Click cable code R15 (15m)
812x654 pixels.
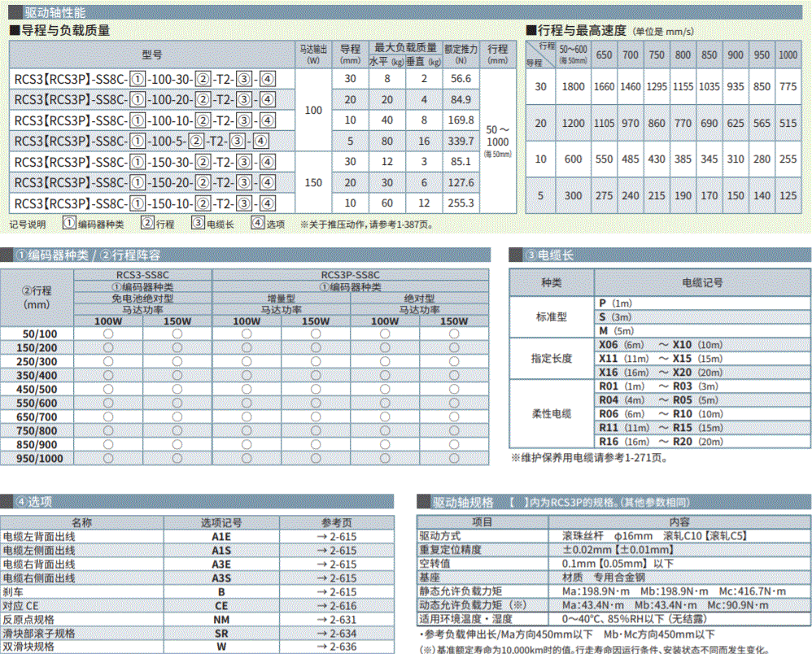click(697, 428)
